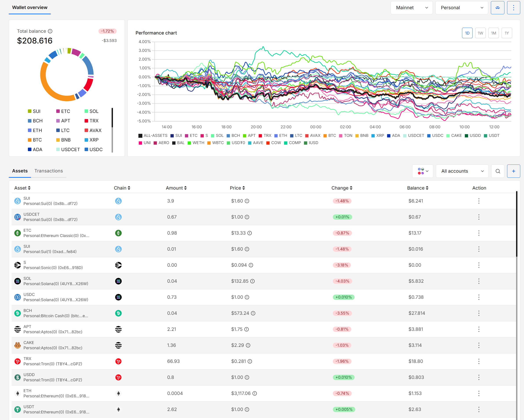Open the Personal wallet dropdown
The image size is (524, 420).
462,7
